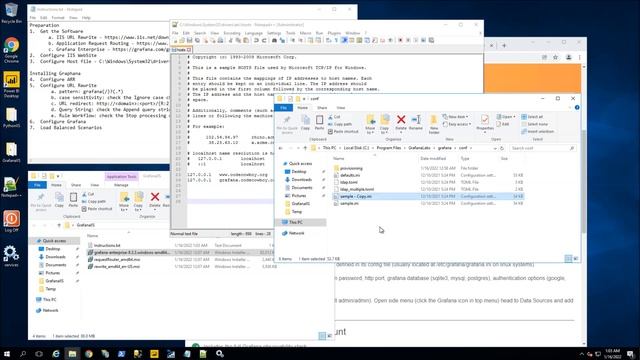Click GrafanaLabs in conf breadcrumb path
Screen dimensions: 640x360
pos(419,148)
